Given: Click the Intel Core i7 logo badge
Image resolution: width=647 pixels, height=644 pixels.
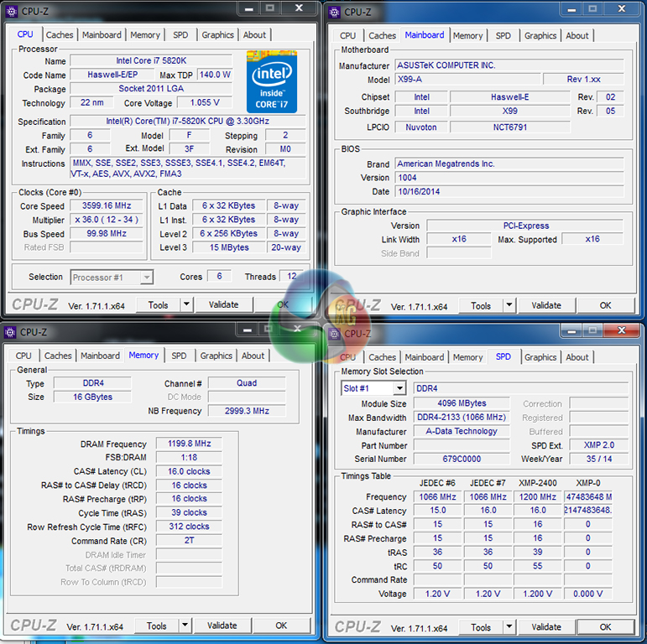Looking at the screenshot, I should pyautogui.click(x=271, y=81).
